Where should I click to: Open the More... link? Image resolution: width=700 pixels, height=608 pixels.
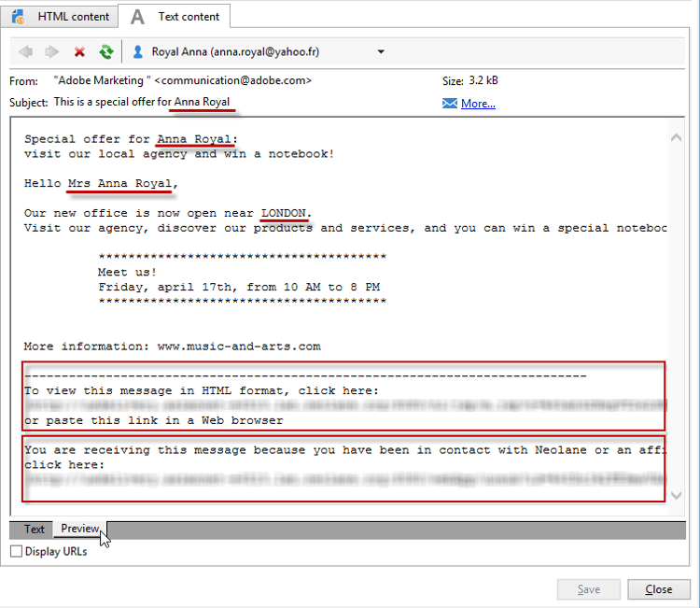coord(478,104)
